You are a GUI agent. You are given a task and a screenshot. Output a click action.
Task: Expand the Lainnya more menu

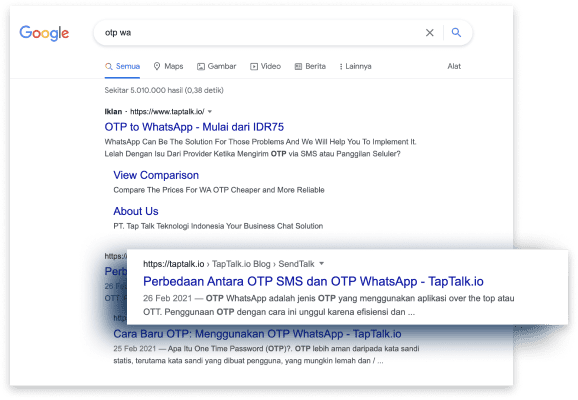coord(355,66)
